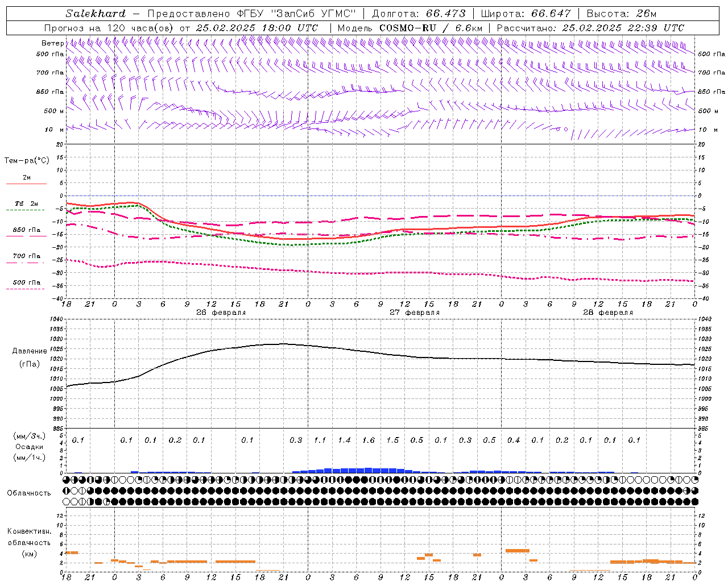The width and height of the screenshot is (728, 582).
Task: Click the '2м' temperature legend entry
Action: tap(27, 178)
